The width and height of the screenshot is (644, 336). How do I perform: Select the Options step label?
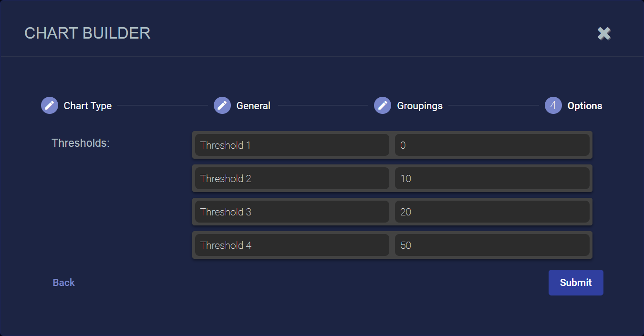click(x=584, y=106)
